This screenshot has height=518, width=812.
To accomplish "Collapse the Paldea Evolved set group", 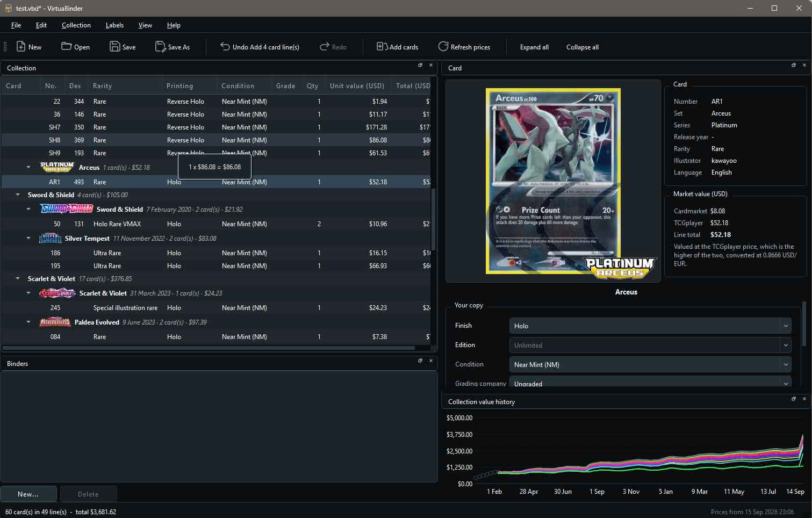I will [28, 322].
